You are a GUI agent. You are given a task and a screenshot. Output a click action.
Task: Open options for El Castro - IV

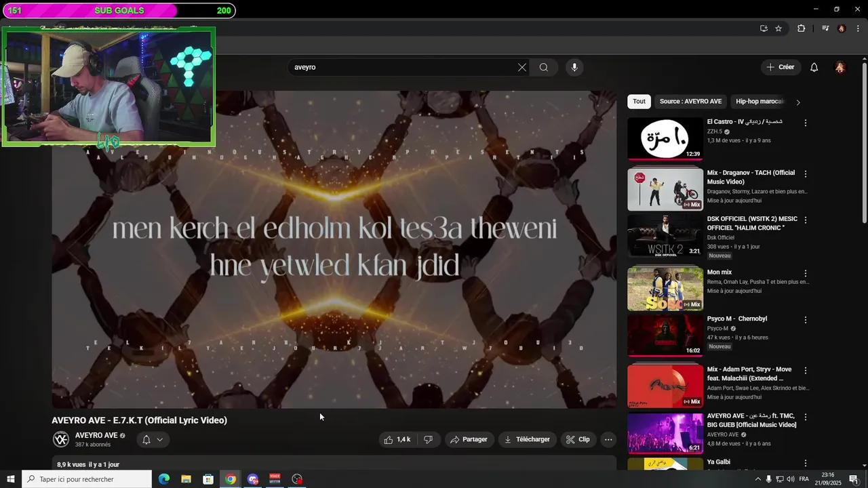coord(806,123)
